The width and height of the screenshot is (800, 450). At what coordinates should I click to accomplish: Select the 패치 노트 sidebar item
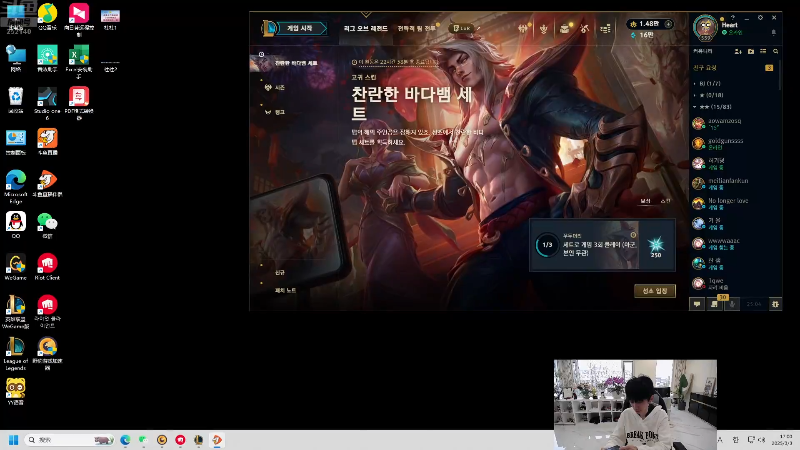tap(285, 290)
